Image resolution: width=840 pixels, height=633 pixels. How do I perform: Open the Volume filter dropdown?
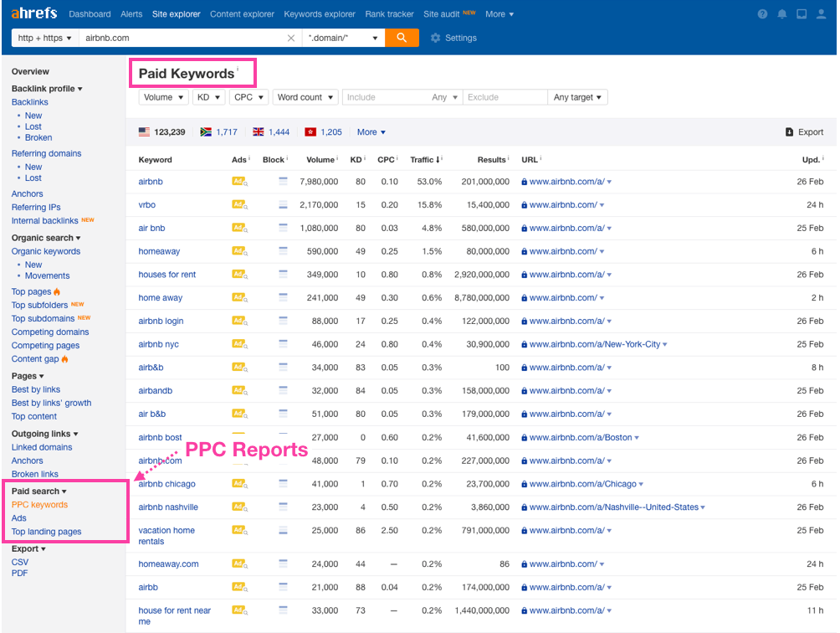coord(163,97)
